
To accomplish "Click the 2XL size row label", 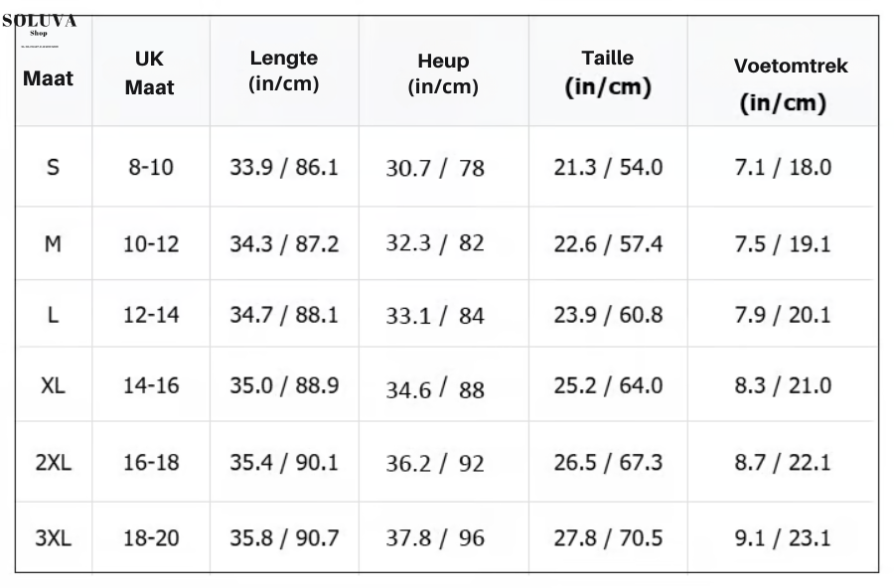I will [x=53, y=463].
